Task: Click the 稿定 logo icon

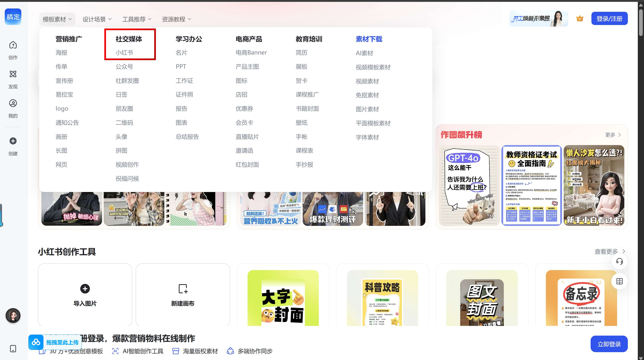Action: point(13,17)
